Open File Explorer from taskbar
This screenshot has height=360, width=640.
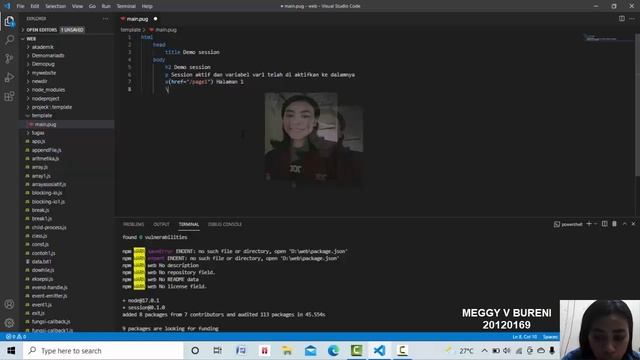[x=287, y=351]
